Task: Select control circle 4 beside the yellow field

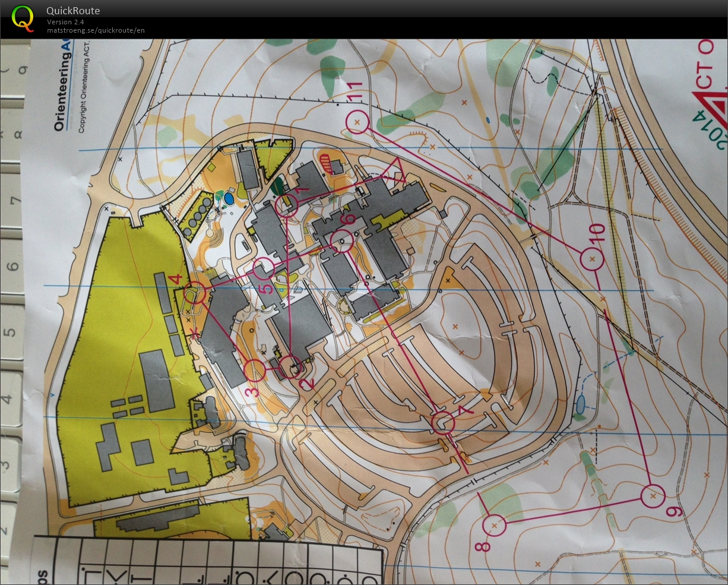Action: (x=194, y=293)
